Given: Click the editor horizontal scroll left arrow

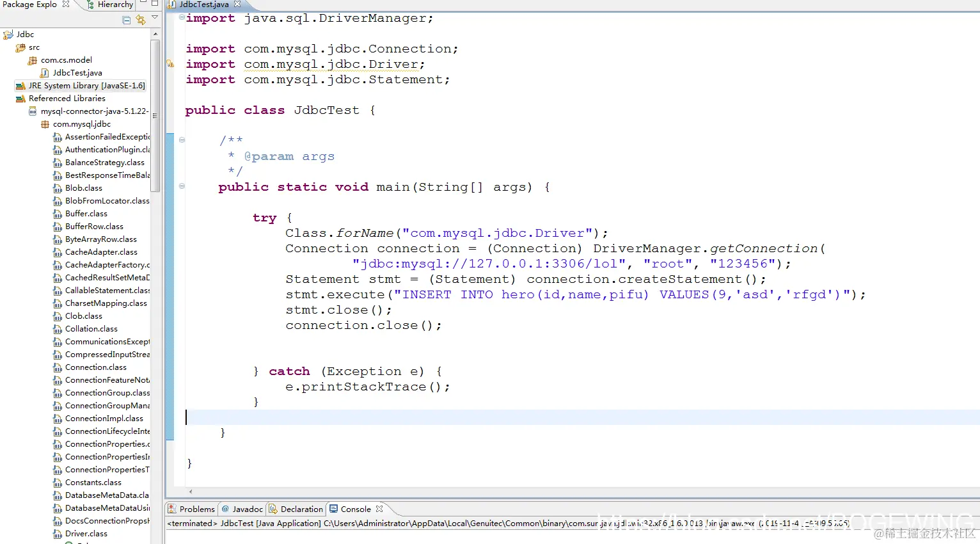Looking at the screenshot, I should (191, 492).
